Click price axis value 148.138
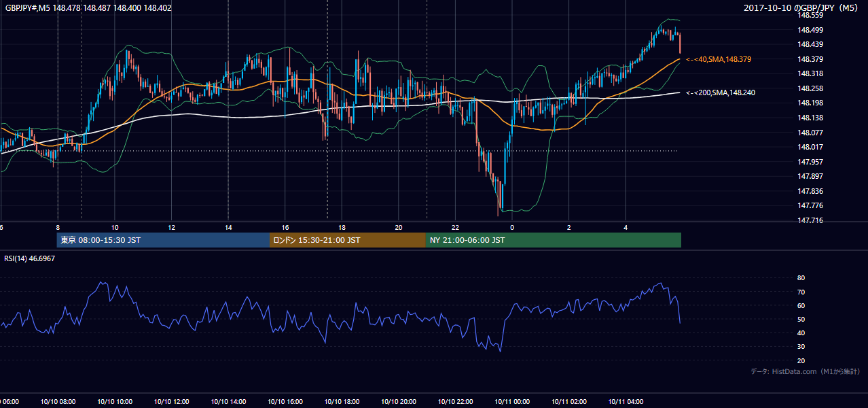 click(810, 118)
